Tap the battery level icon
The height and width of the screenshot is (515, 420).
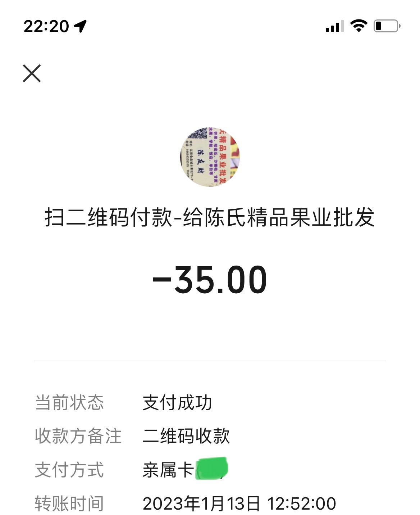[x=387, y=26]
